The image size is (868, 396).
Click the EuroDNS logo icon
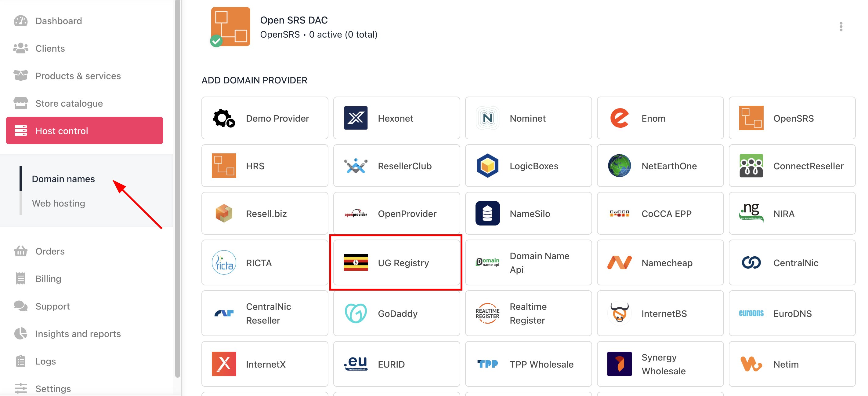click(x=751, y=313)
